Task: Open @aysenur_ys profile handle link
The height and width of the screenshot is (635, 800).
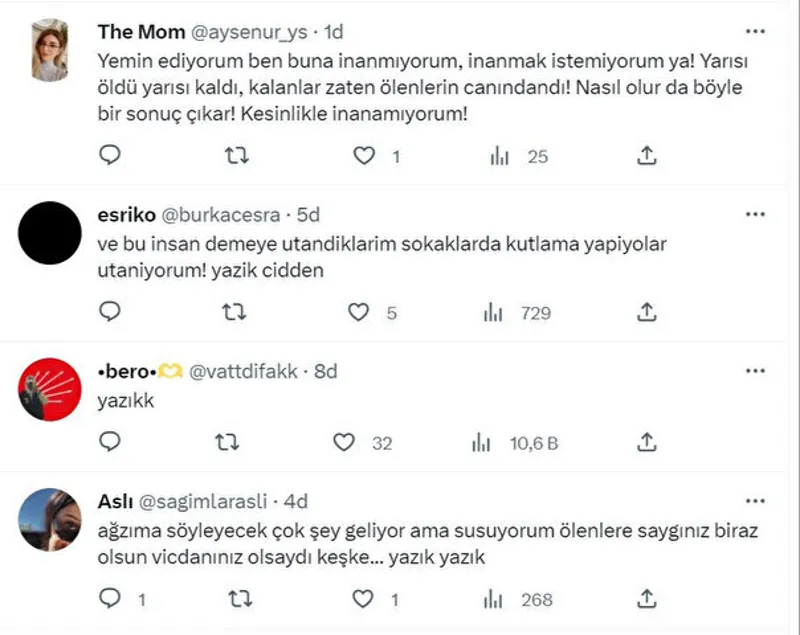Action: 244,31
